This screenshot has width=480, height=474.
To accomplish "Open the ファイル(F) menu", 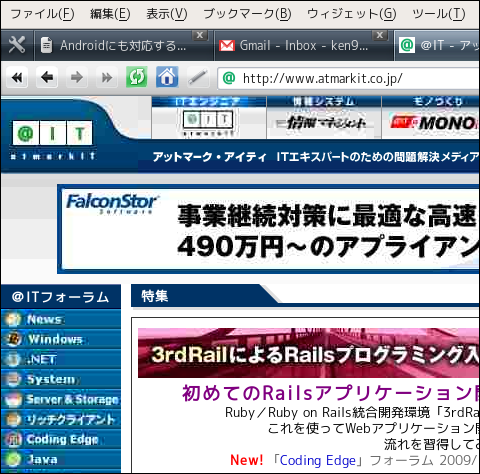I will coord(42,14).
